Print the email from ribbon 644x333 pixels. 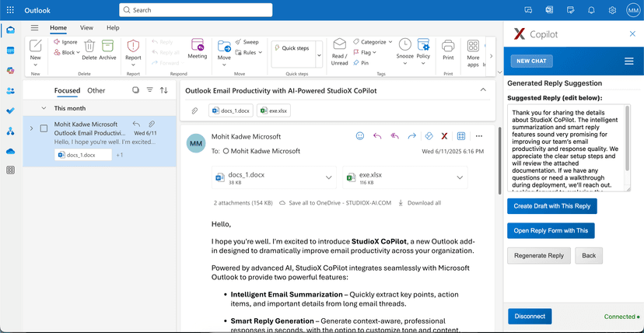click(x=448, y=50)
